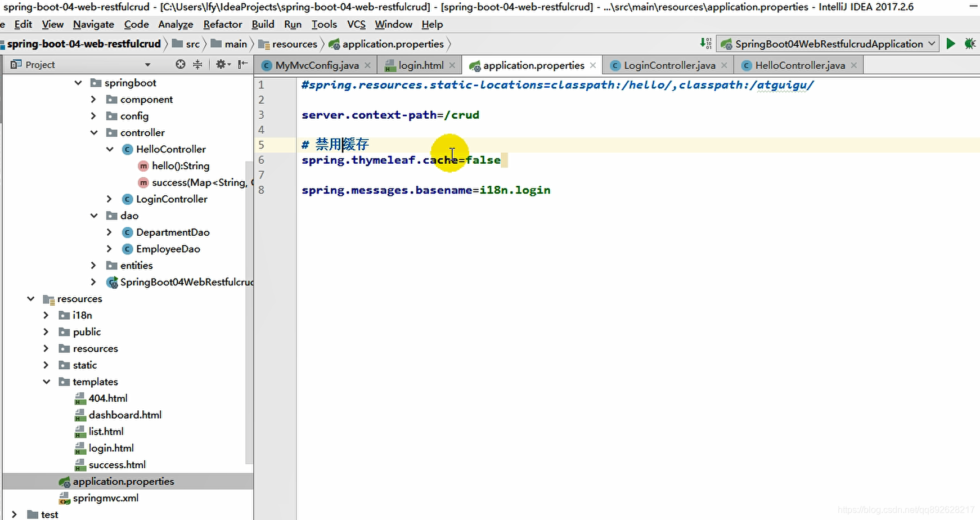The image size is (980, 520).
Task: Click the hello():String method icon
Action: click(x=143, y=166)
